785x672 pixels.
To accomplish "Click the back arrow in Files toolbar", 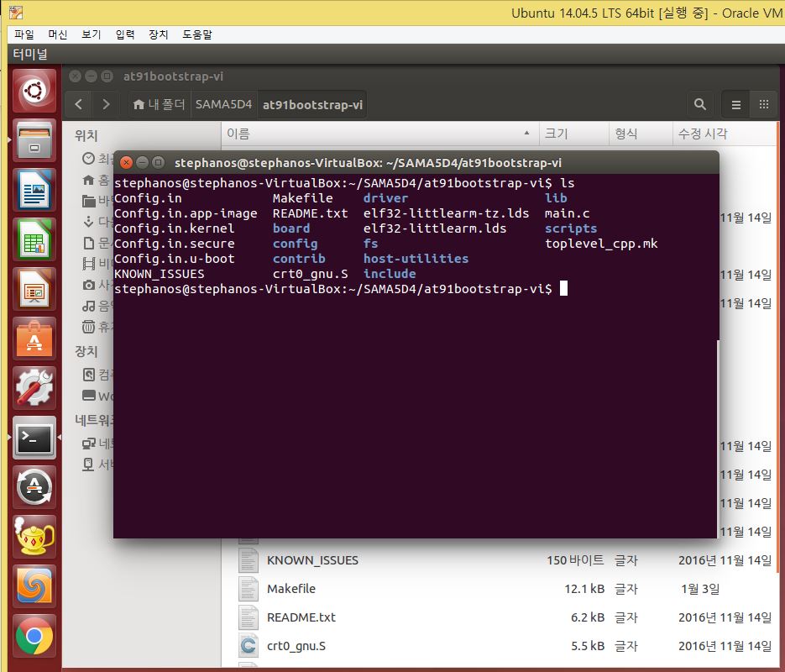I will click(78, 104).
